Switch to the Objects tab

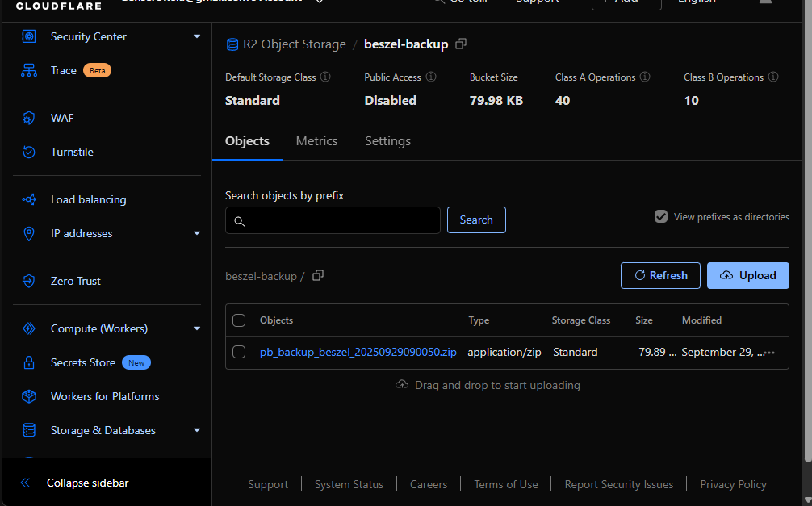247,141
